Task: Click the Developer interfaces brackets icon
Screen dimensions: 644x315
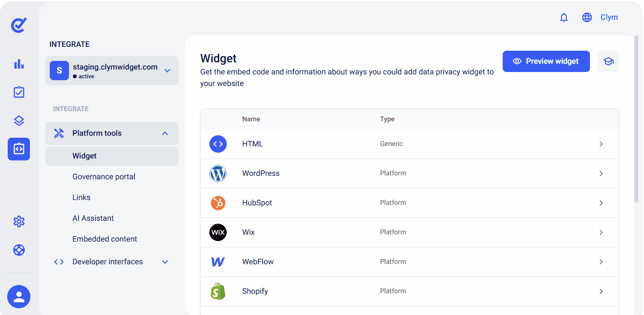Action: 59,262
